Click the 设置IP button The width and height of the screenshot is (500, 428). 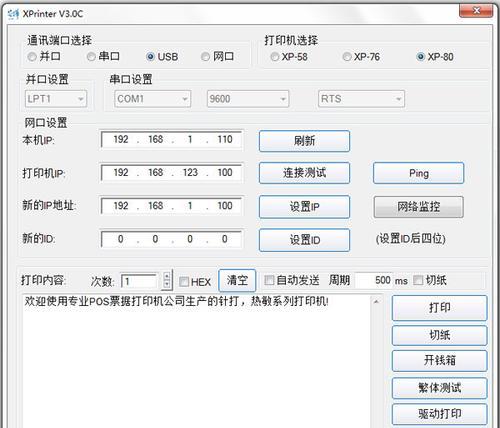tap(304, 207)
